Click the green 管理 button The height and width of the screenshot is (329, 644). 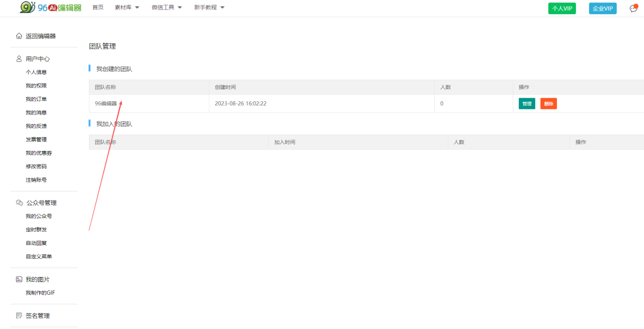pos(527,104)
